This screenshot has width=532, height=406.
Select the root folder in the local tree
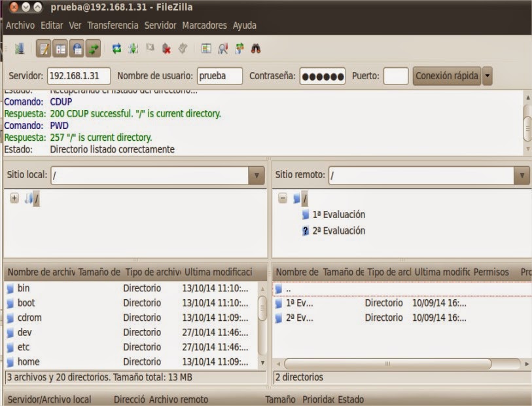pyautogui.click(x=36, y=198)
